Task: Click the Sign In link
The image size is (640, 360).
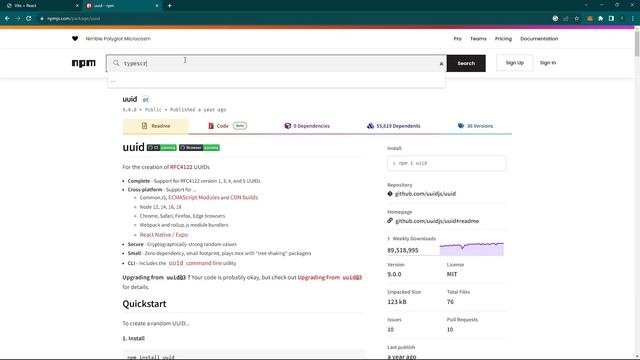Action: pyautogui.click(x=547, y=63)
